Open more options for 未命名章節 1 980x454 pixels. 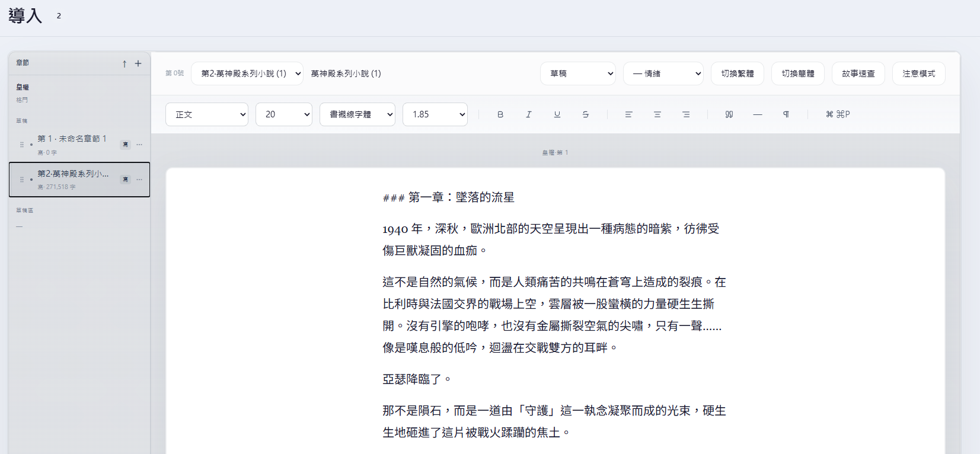pos(139,145)
